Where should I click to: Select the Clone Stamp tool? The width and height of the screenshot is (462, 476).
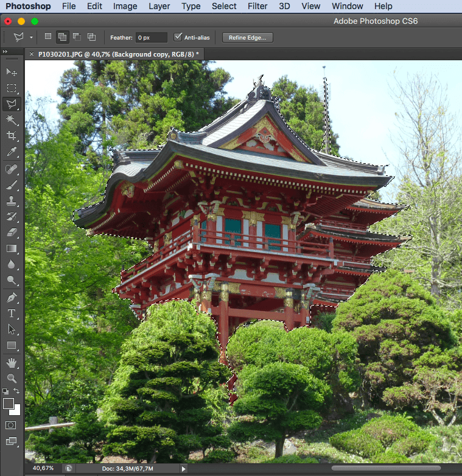tap(12, 200)
